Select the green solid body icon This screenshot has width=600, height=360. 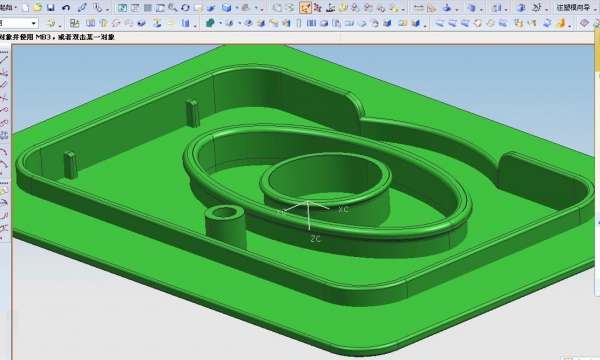210,23
